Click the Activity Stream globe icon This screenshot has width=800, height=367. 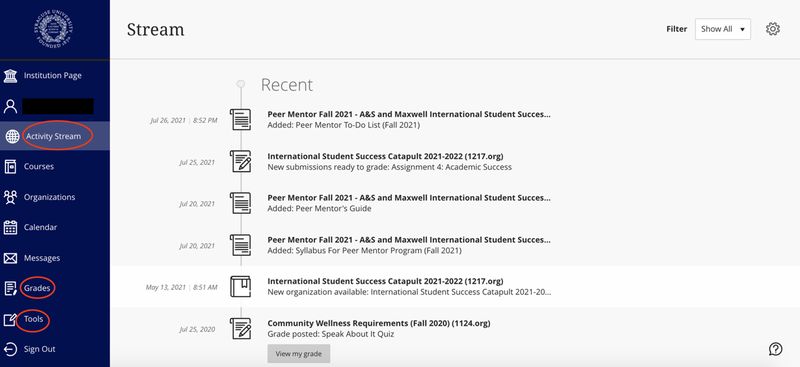tap(12, 136)
